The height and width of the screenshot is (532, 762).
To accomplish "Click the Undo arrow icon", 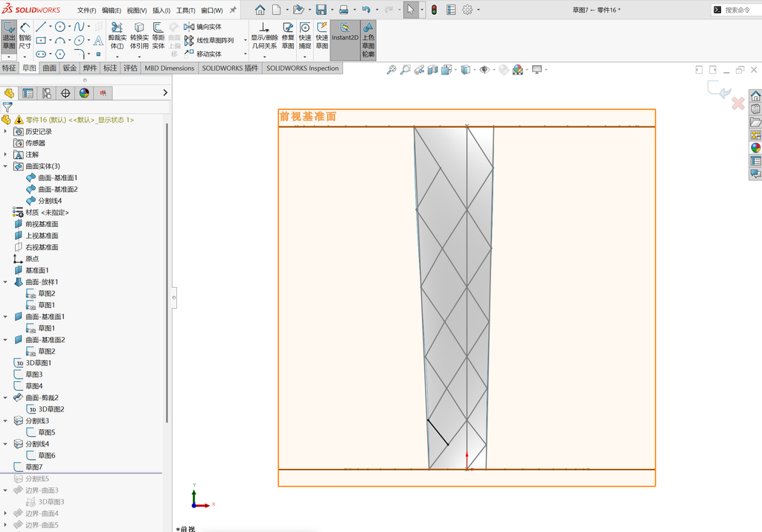I will pyautogui.click(x=366, y=10).
